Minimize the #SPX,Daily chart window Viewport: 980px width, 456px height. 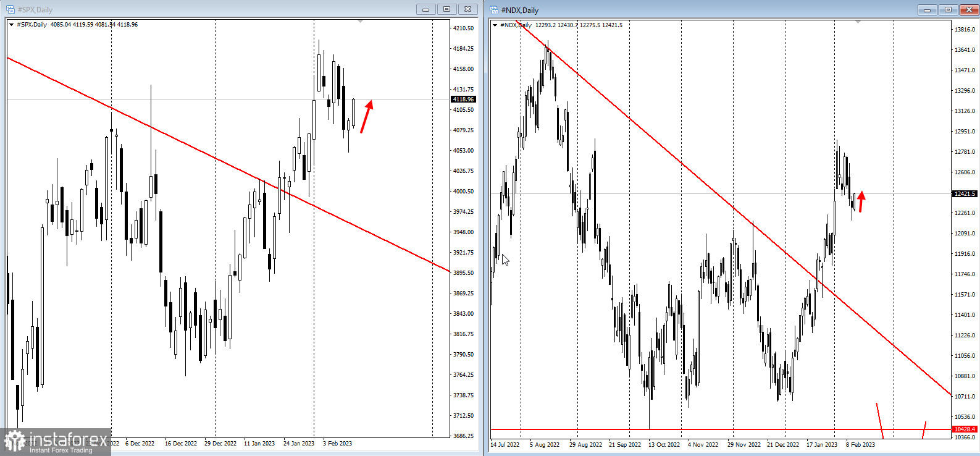click(x=425, y=9)
